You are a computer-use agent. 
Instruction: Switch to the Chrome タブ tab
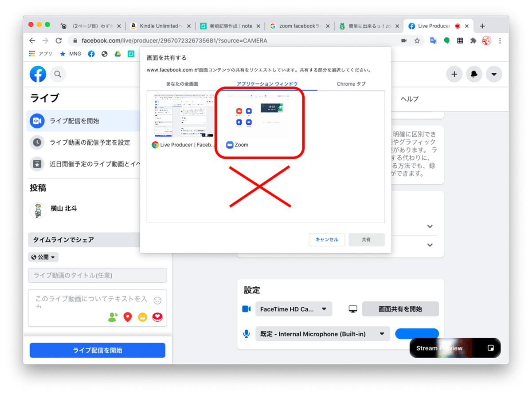click(x=351, y=83)
